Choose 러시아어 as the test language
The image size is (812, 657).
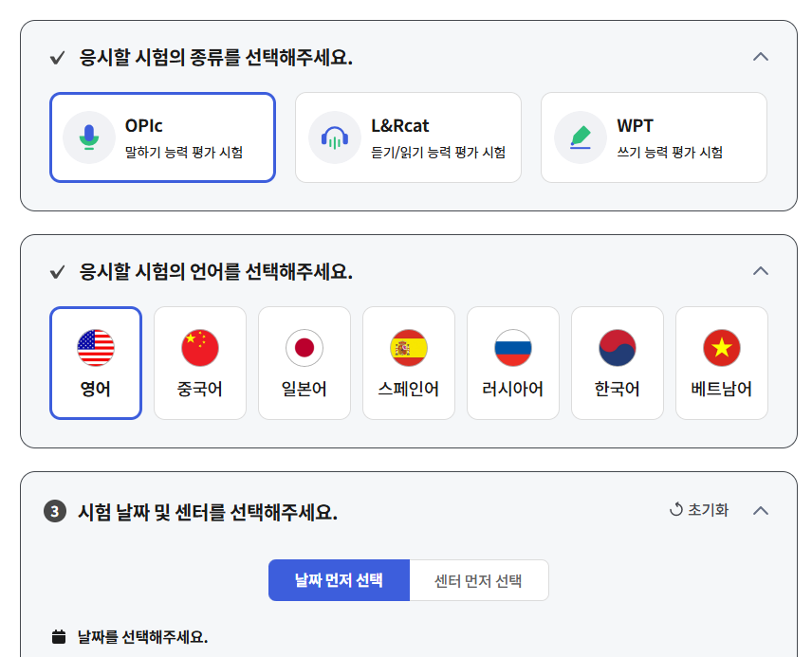click(x=513, y=363)
